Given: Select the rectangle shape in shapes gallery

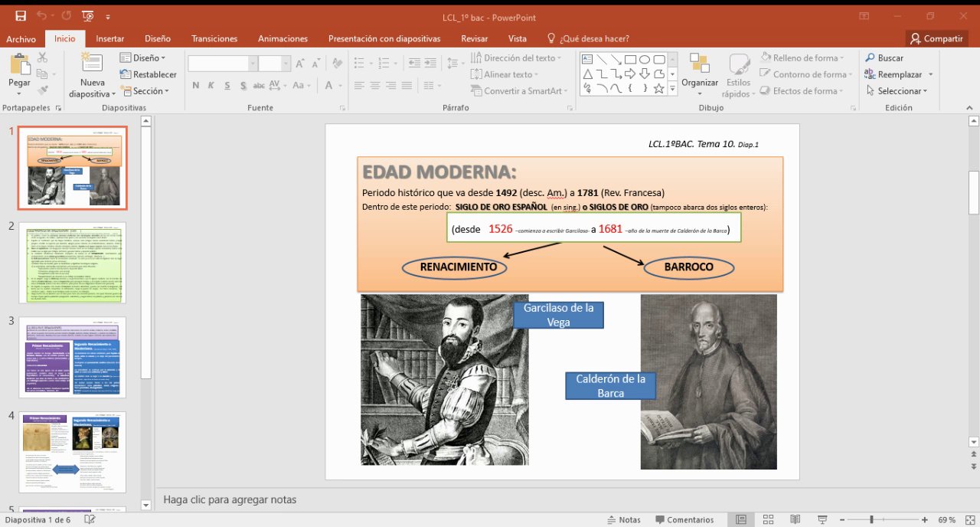Looking at the screenshot, I should pyautogui.click(x=630, y=59).
